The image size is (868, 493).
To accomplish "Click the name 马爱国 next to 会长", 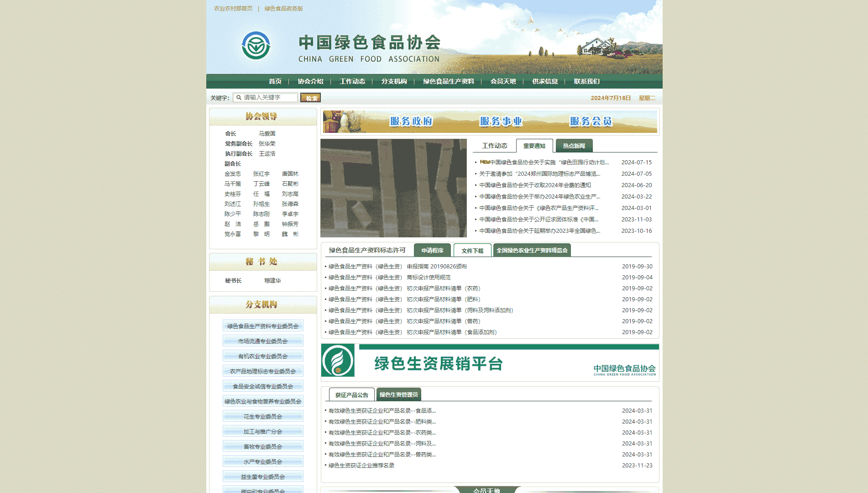I will [267, 133].
